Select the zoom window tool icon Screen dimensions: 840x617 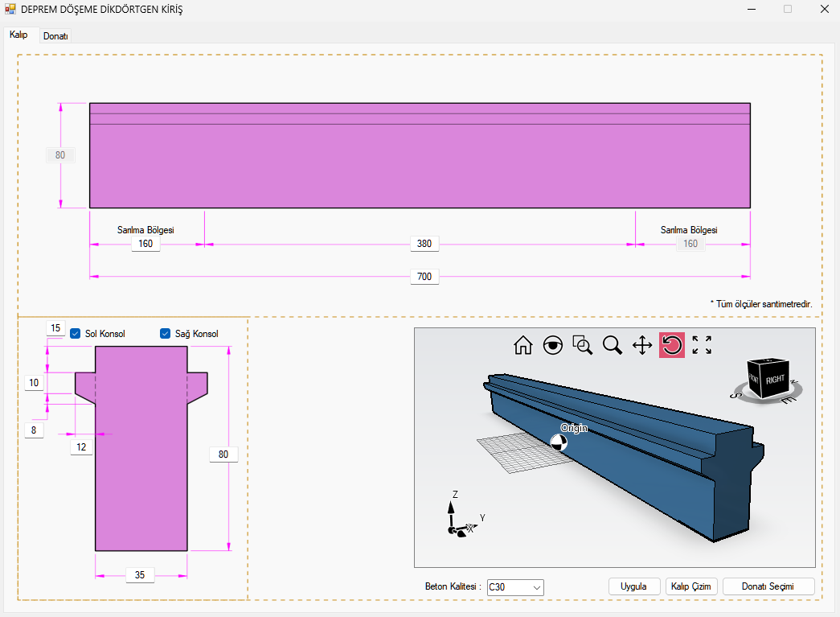click(583, 346)
